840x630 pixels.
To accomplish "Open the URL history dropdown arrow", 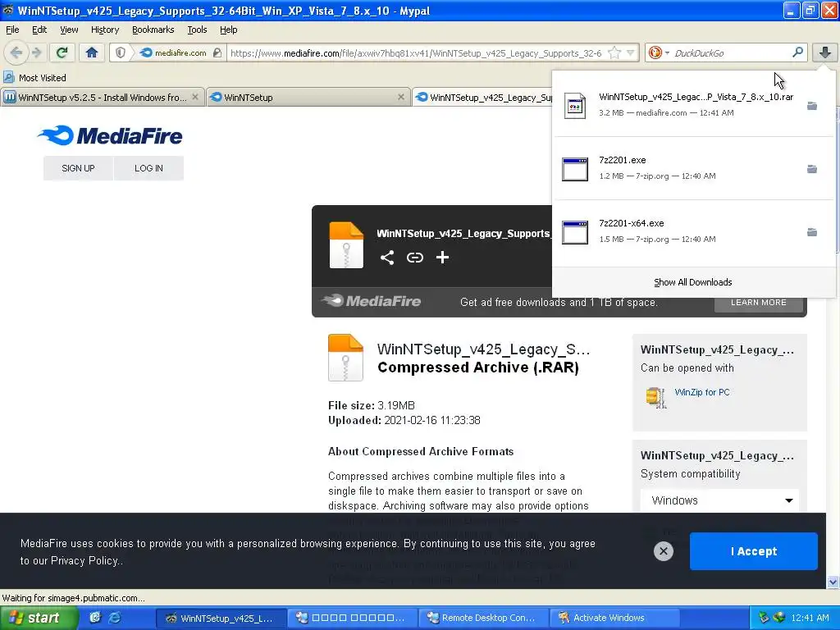I will [x=631, y=52].
